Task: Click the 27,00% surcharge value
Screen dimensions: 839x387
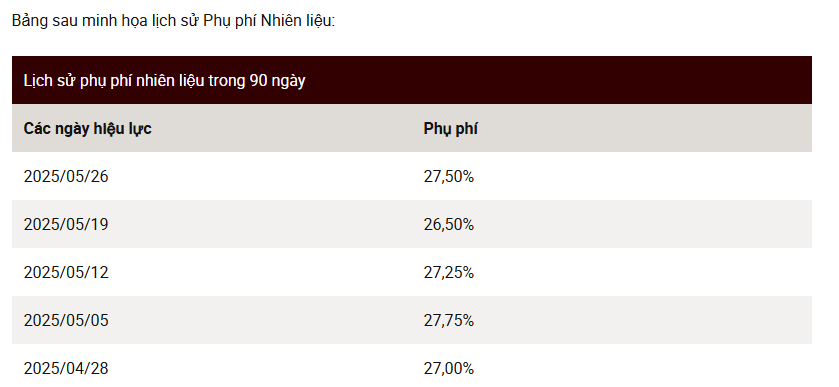Action: coord(449,368)
